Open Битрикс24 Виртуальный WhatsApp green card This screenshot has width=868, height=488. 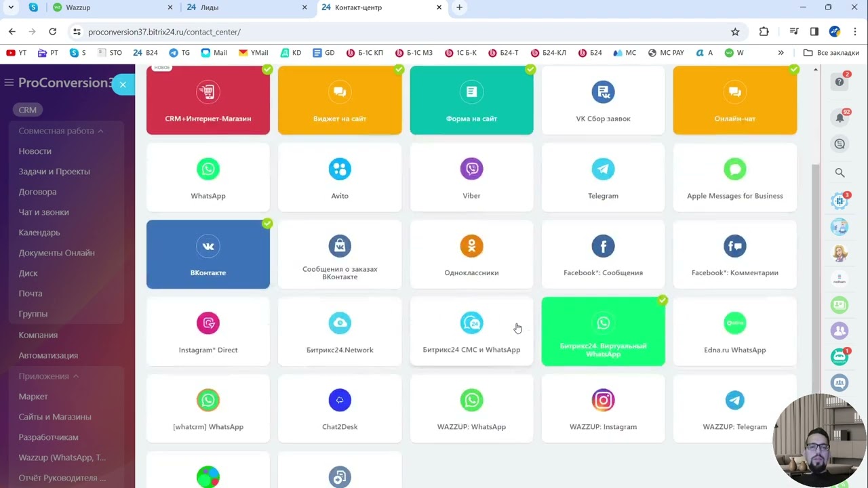tap(603, 331)
